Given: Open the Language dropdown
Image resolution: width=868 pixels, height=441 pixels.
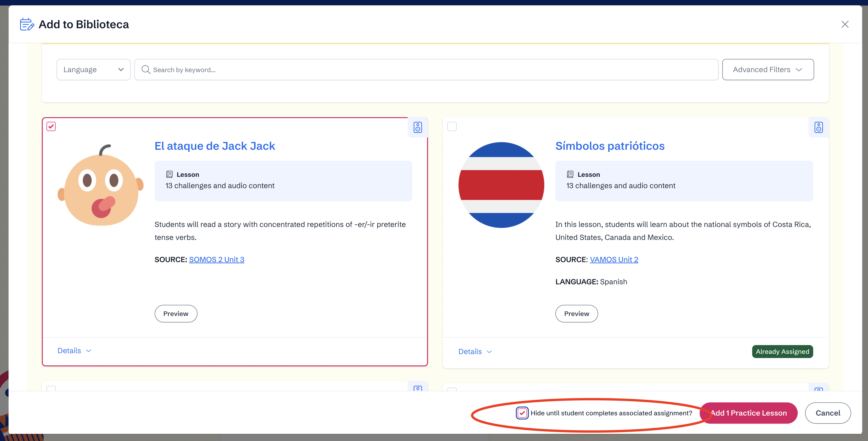Looking at the screenshot, I should 93,69.
